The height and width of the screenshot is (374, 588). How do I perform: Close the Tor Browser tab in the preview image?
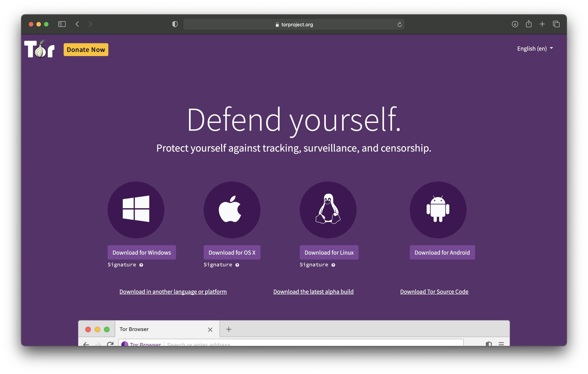point(210,329)
